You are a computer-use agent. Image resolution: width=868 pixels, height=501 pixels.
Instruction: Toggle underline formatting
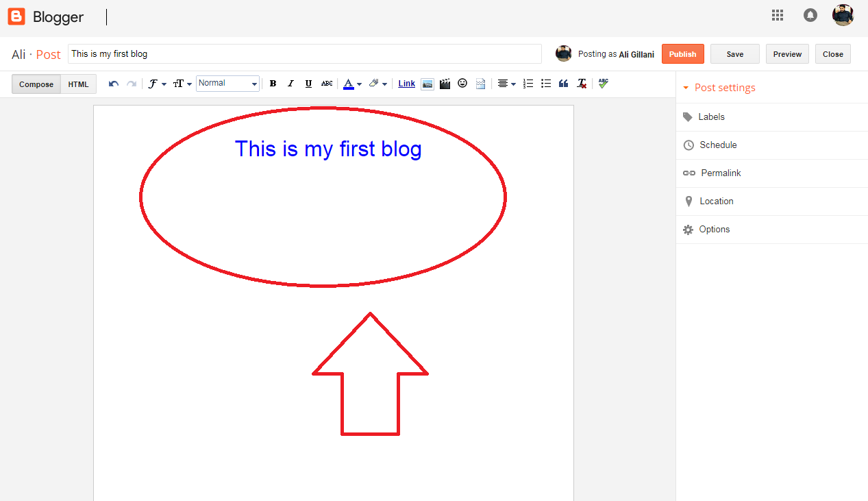click(x=308, y=83)
